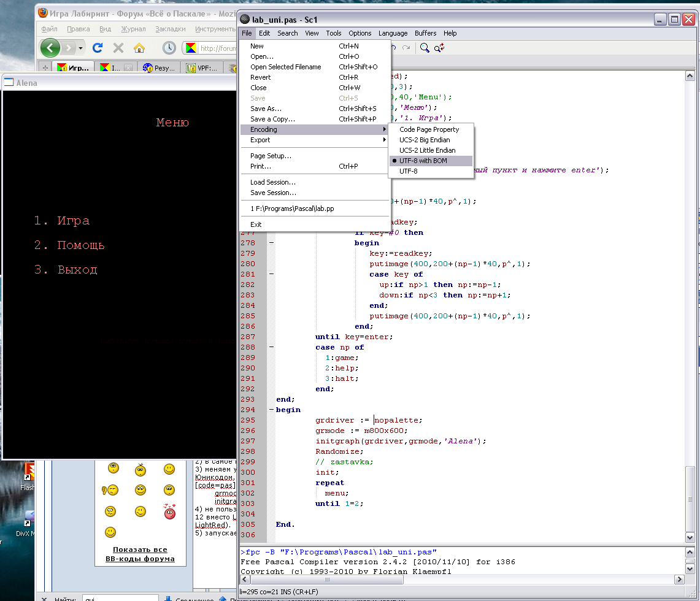Open the Language menu in SciTE
Viewport: 700px width, 601px height.
click(393, 33)
